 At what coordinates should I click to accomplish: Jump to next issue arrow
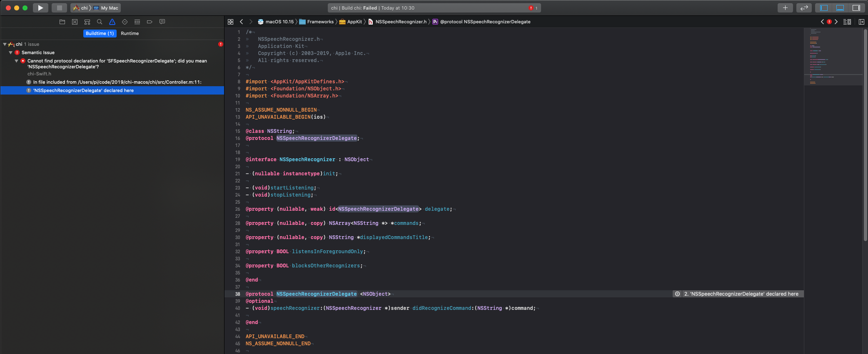pyautogui.click(x=836, y=22)
